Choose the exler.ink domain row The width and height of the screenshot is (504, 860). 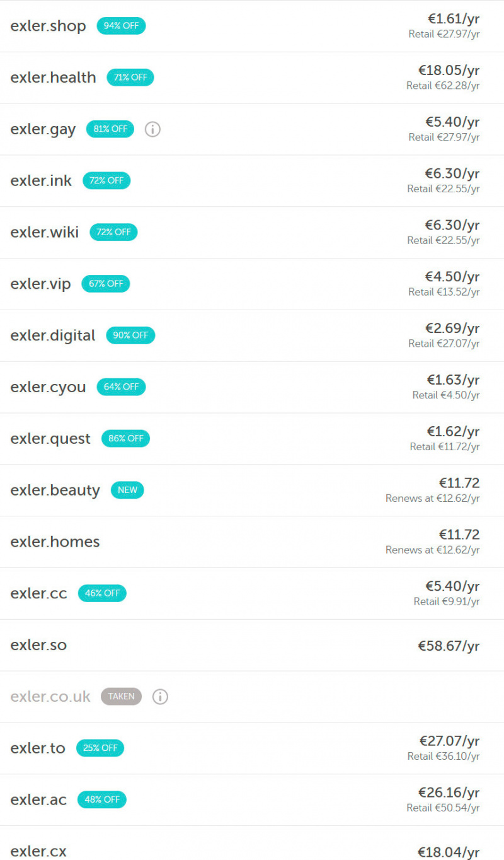pyautogui.click(x=41, y=181)
